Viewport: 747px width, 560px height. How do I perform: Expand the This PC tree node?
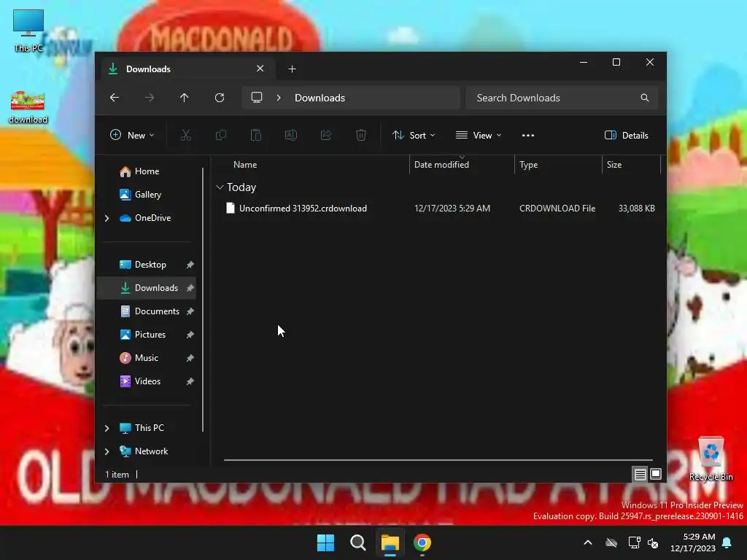[107, 428]
